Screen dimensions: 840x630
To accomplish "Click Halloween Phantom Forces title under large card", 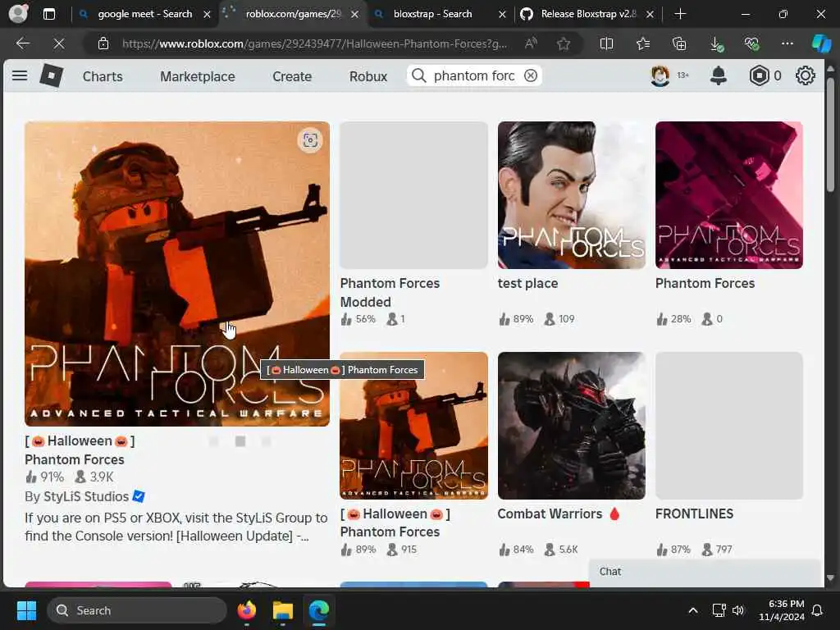I will tap(80, 450).
